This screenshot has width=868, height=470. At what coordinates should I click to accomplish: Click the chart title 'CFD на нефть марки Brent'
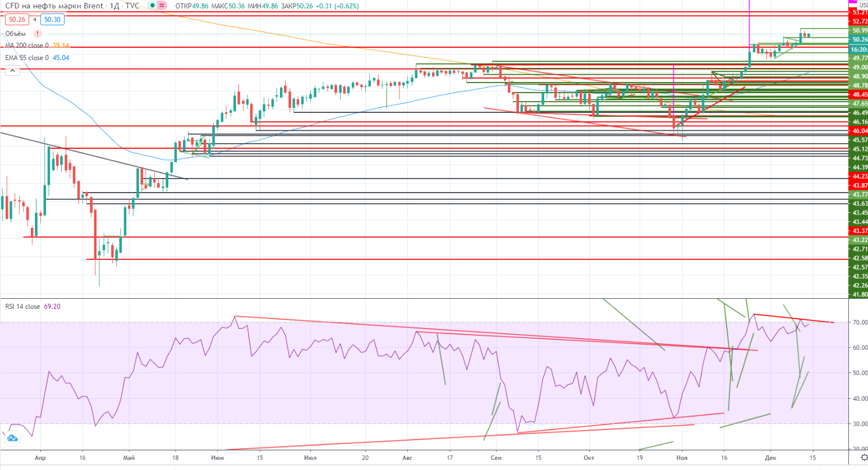click(54, 6)
